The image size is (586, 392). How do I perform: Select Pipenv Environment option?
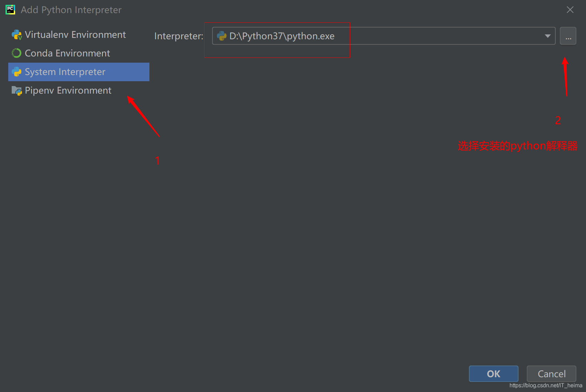79,90
